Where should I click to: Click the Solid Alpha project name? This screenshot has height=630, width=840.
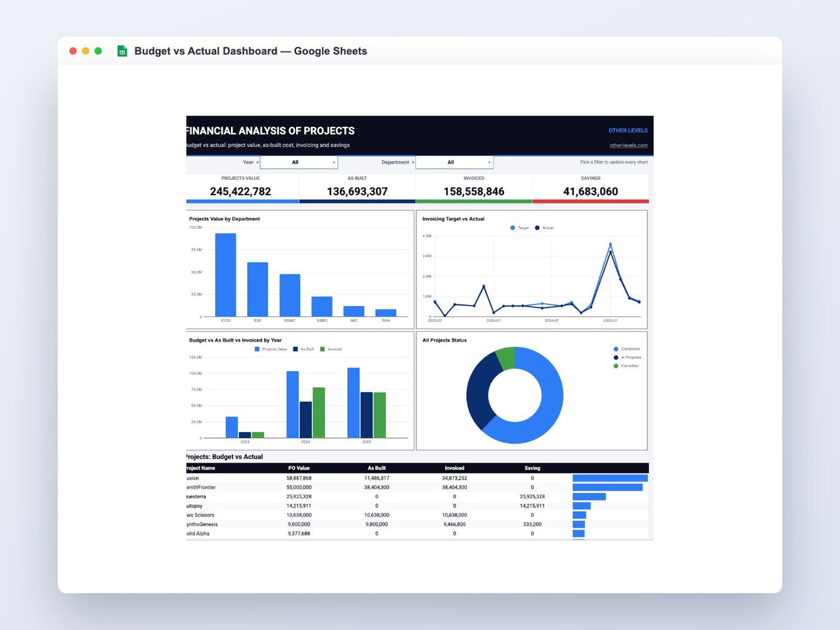[x=197, y=533]
